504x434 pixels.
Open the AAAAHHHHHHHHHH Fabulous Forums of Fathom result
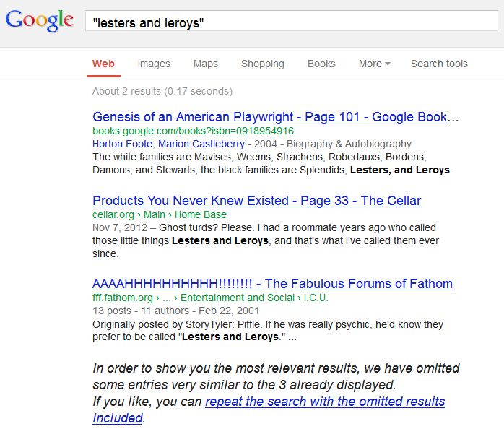click(272, 284)
